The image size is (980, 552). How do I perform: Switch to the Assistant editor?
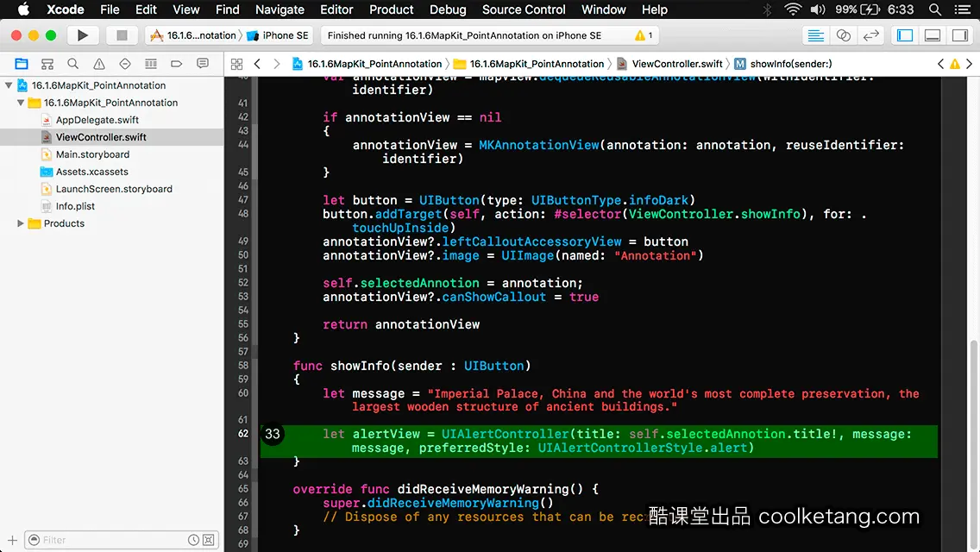click(x=843, y=35)
